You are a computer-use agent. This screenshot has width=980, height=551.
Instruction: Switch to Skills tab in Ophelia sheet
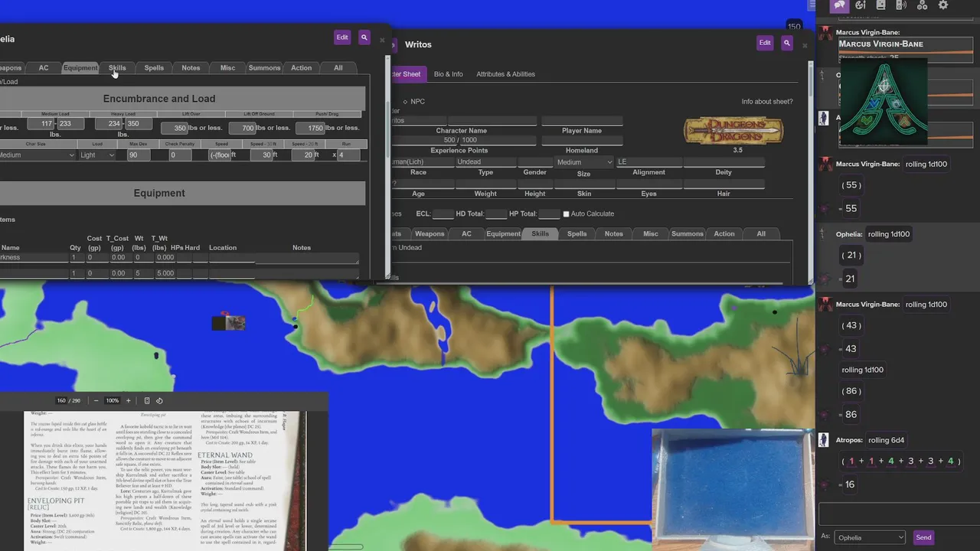pyautogui.click(x=117, y=68)
